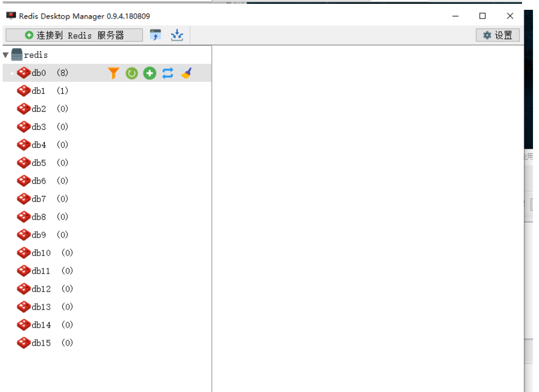The height and width of the screenshot is (392, 539).
Task: Collapse the redis connection tree
Action: pos(5,55)
